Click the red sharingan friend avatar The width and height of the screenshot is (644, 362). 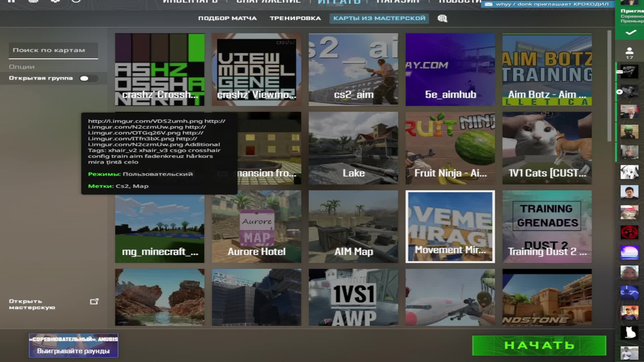pos(629,232)
